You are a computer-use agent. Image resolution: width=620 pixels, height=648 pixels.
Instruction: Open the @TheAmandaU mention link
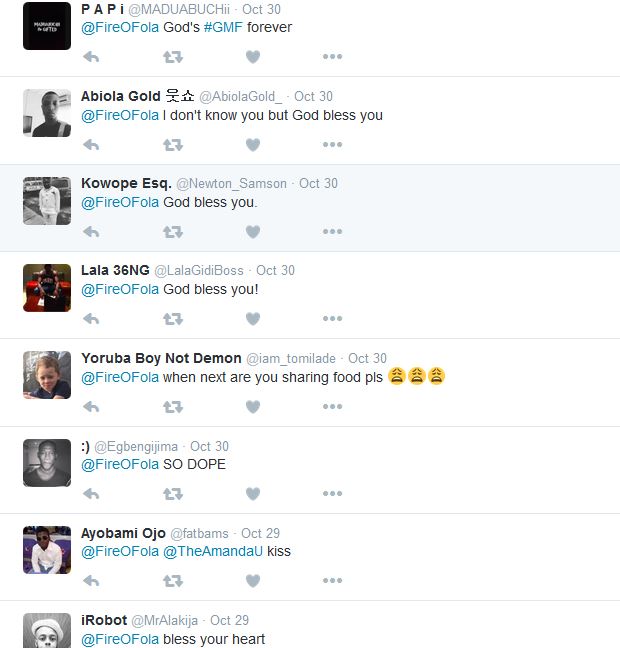[213, 551]
